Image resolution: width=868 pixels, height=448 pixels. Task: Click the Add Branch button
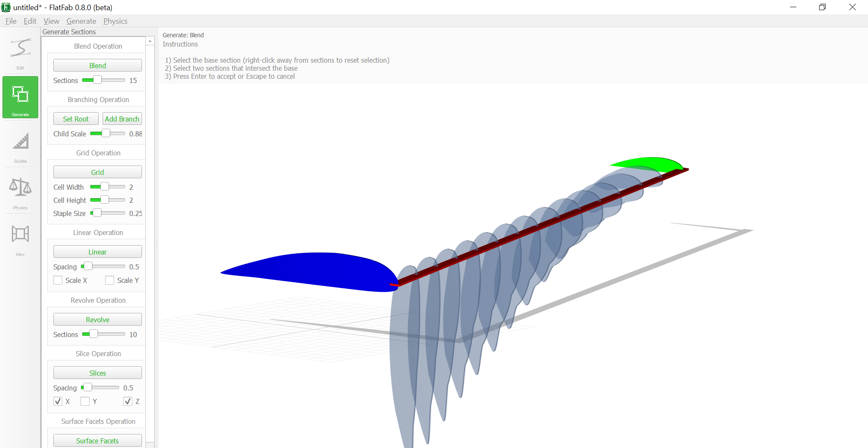pos(122,119)
